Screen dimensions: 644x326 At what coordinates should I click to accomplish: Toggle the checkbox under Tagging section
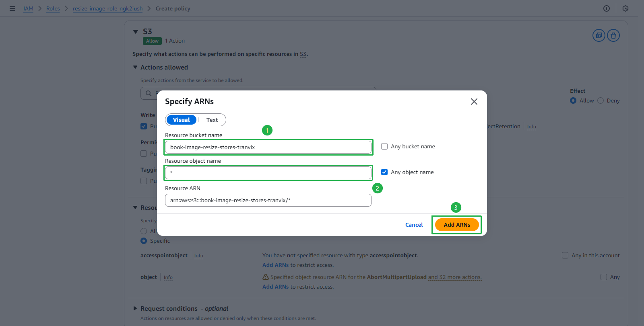point(144,181)
